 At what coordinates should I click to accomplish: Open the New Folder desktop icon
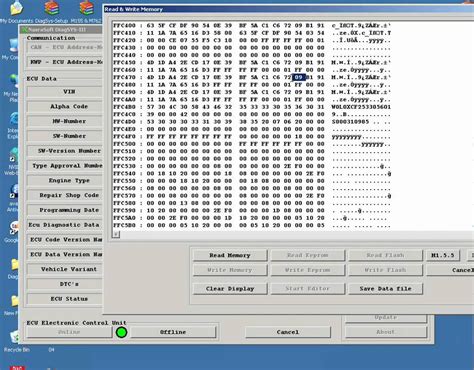(15, 301)
